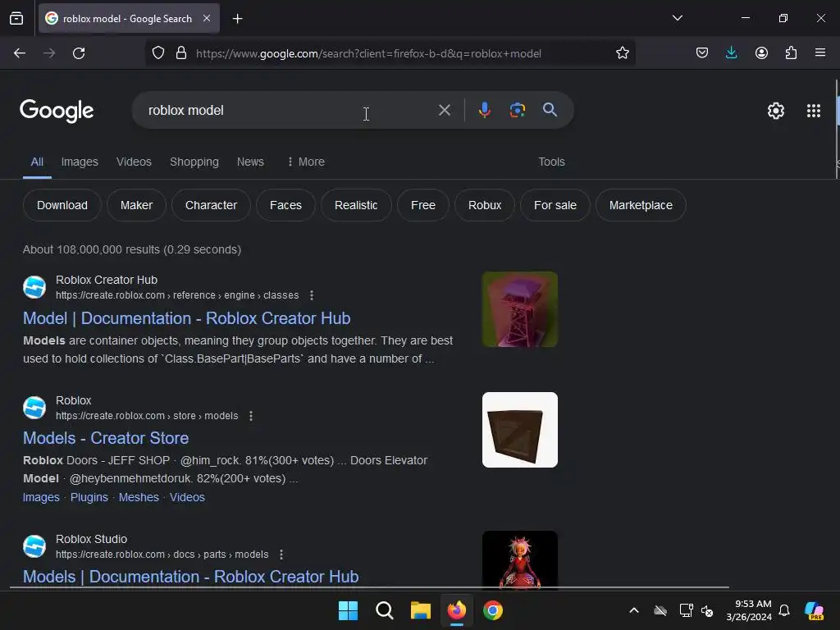This screenshot has height=630, width=840.
Task: Open Firefox application hamburger menu
Action: pyautogui.click(x=819, y=53)
